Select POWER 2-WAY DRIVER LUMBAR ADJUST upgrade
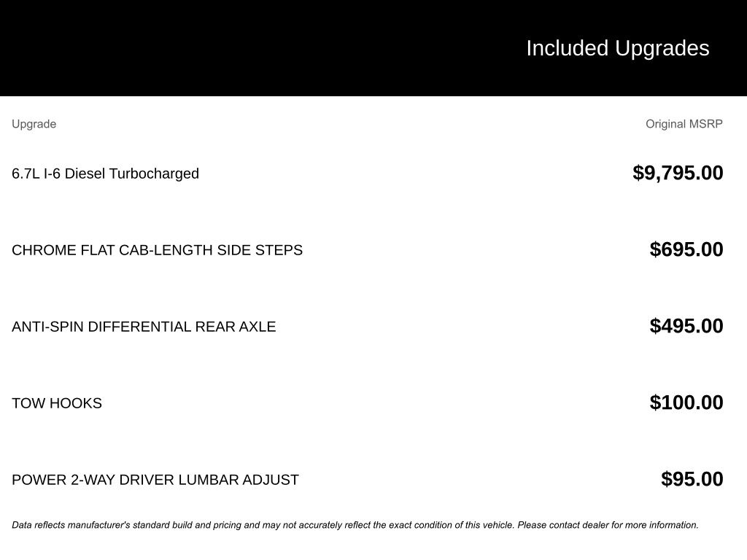The width and height of the screenshot is (747, 560). (155, 480)
